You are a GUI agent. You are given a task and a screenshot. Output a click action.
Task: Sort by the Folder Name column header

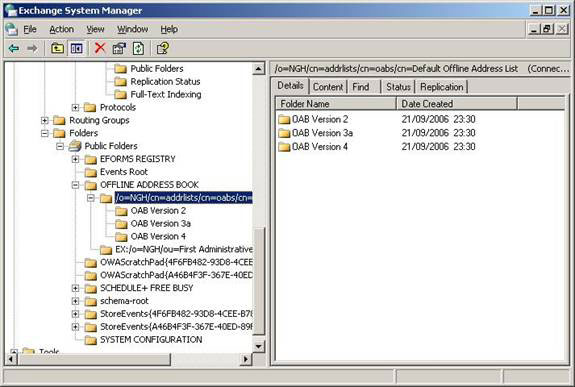tap(336, 104)
